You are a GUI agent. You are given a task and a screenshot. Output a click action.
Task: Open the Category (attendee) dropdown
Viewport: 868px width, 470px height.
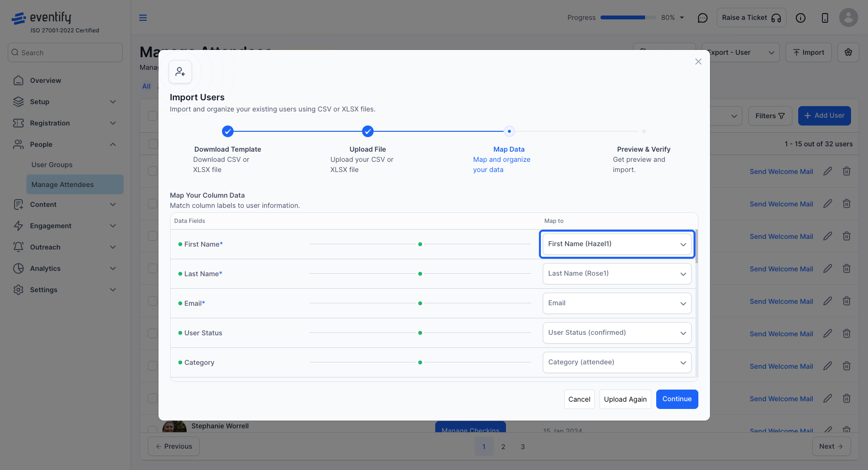617,362
